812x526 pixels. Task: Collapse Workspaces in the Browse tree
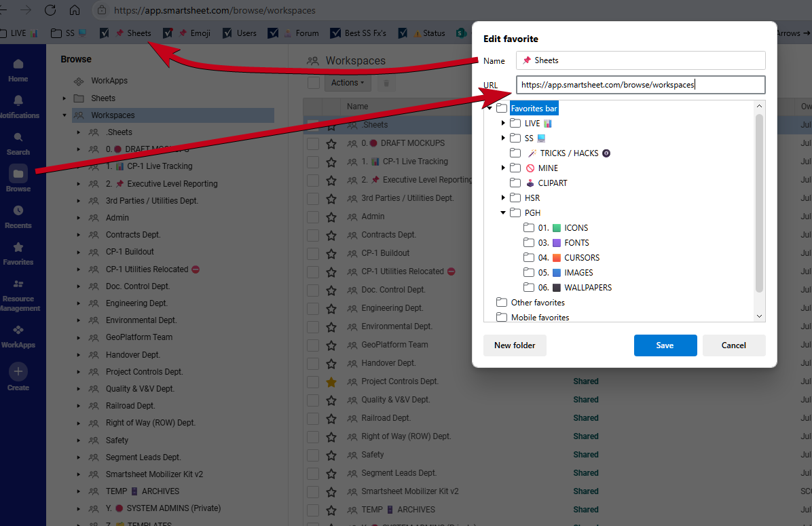(64, 115)
